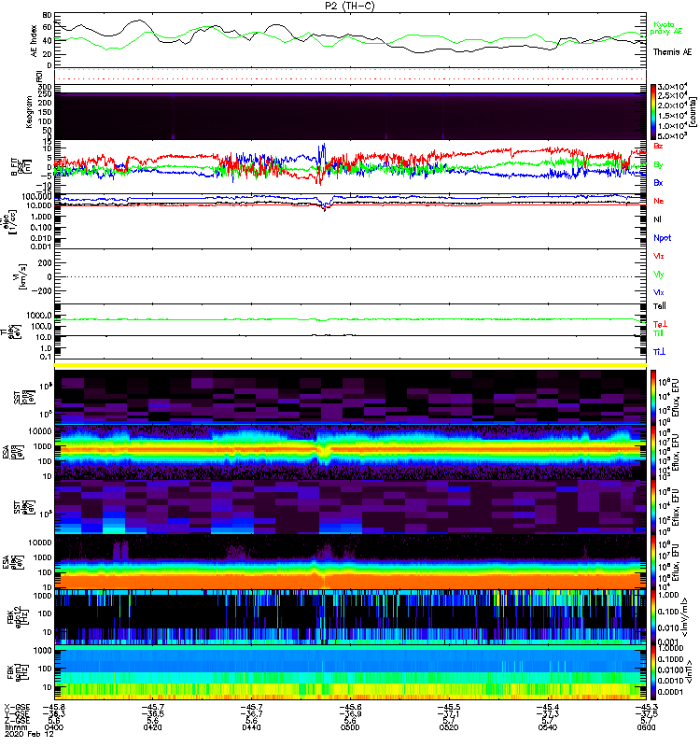This screenshot has height=747, width=700.
Task: Click the 0500 time tick label
Action: click(x=350, y=727)
